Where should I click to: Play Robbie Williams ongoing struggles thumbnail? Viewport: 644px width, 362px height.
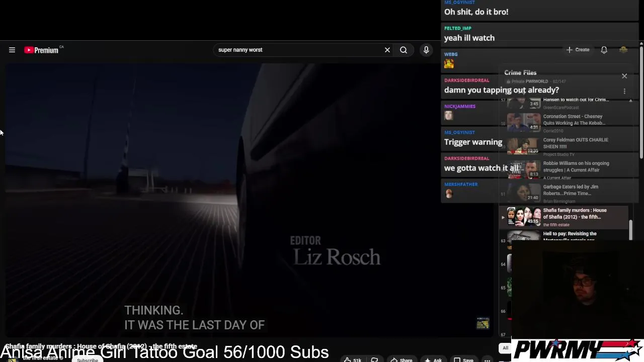(x=523, y=169)
